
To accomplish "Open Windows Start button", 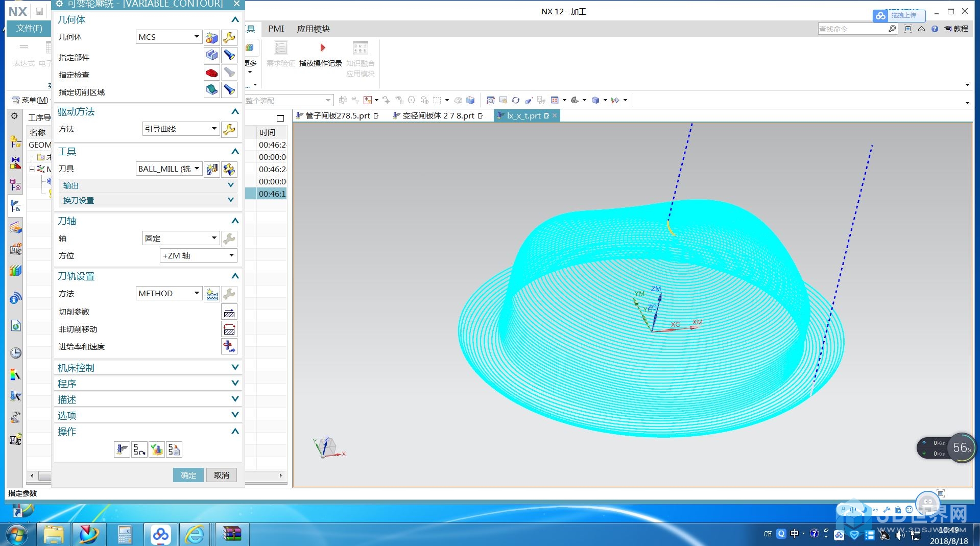I will tap(16, 534).
